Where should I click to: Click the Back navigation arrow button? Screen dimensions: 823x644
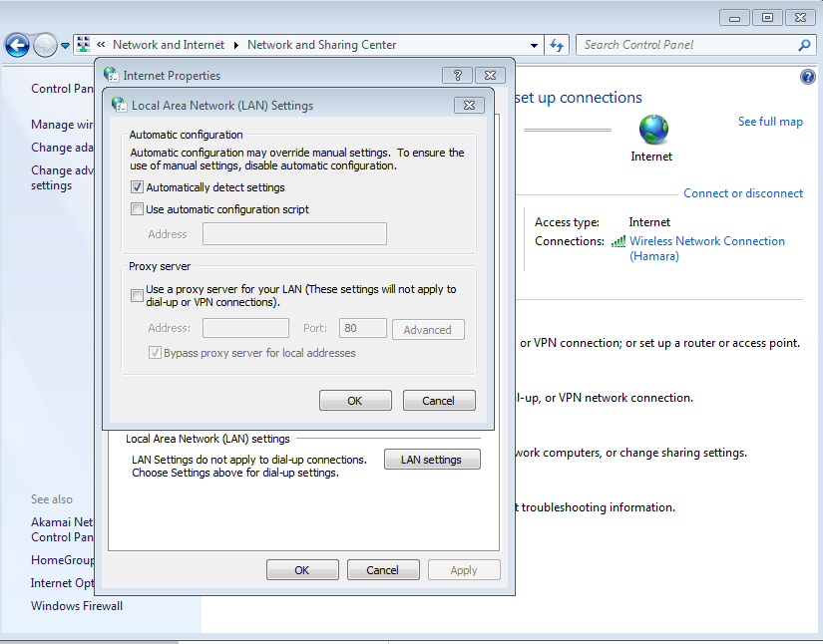(17, 45)
